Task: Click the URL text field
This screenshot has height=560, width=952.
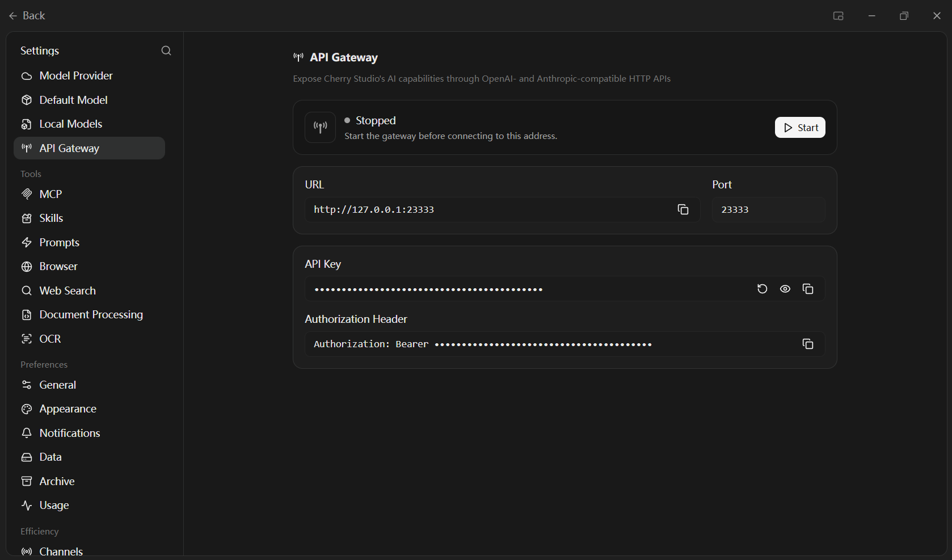Action: click(x=502, y=209)
